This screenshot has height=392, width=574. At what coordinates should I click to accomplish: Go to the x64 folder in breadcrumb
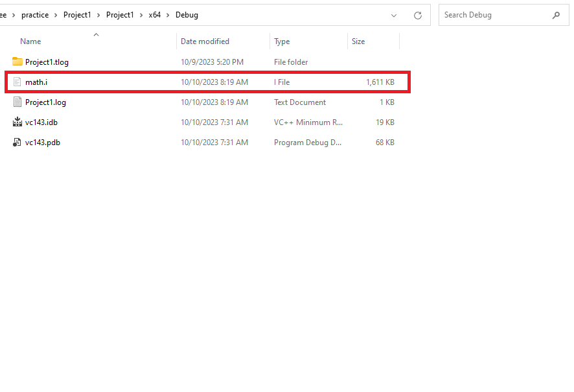154,15
